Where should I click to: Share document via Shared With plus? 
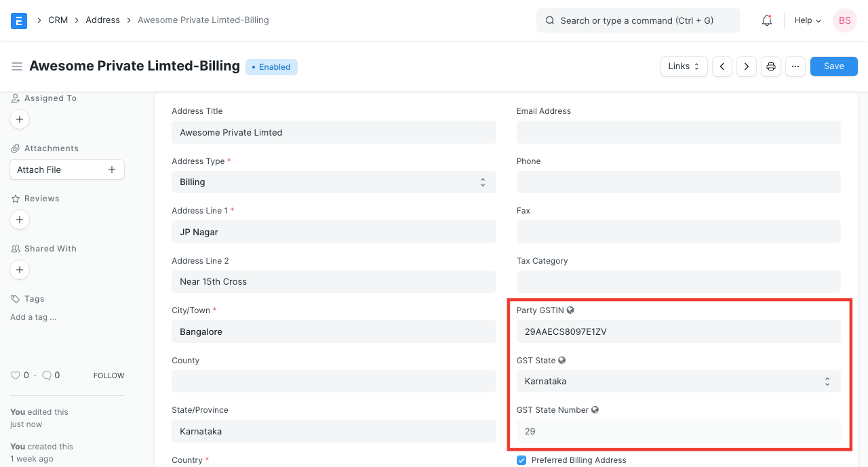click(x=20, y=270)
